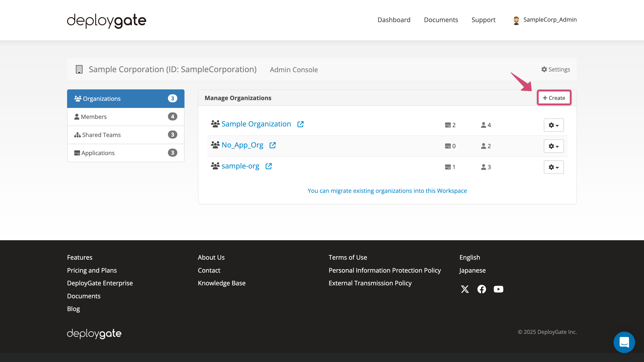This screenshot has width=644, height=362.
Task: Open Admin Console link
Action: [x=294, y=70]
